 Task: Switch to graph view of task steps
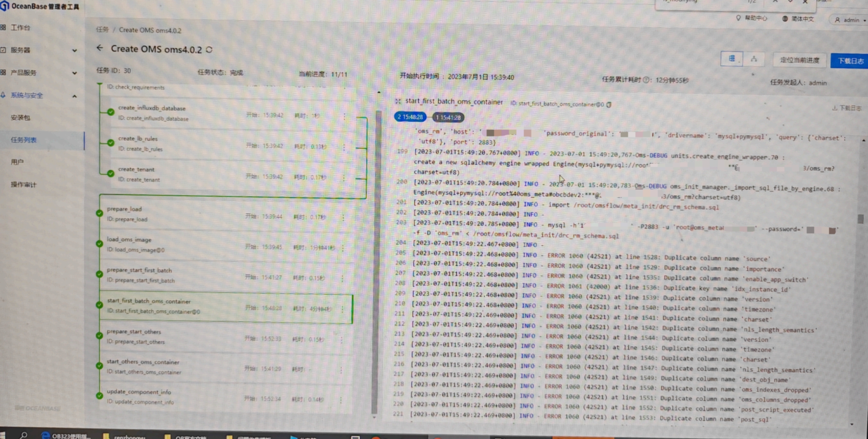click(x=754, y=59)
